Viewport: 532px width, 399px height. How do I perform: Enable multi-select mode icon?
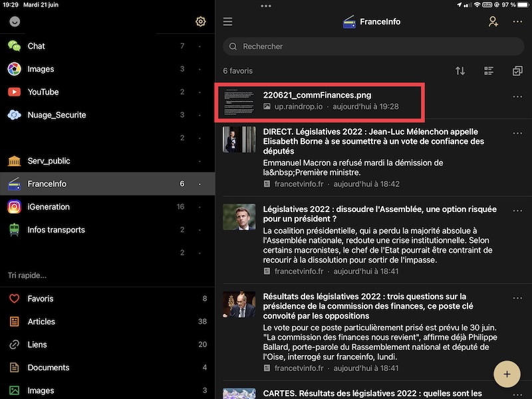[517, 70]
